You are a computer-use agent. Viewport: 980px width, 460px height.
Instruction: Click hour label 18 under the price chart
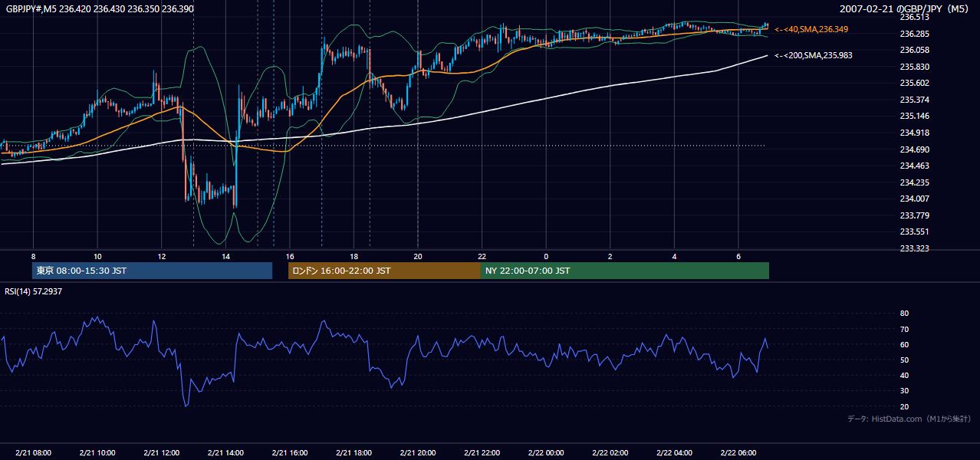pyautogui.click(x=354, y=256)
